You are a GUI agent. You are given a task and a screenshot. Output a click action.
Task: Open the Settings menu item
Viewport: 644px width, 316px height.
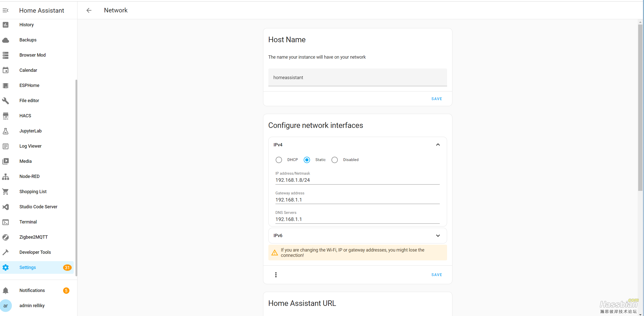click(37, 267)
